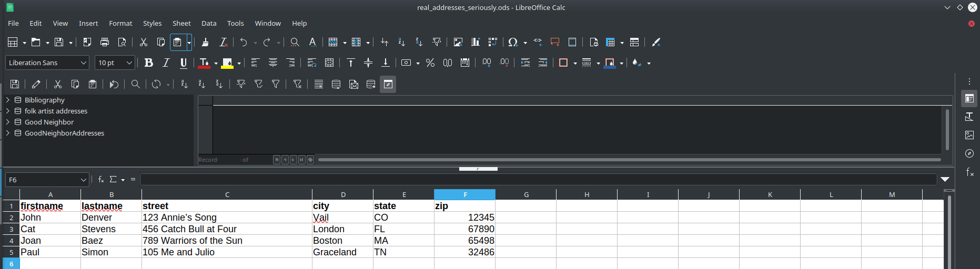Image resolution: width=980 pixels, height=269 pixels.
Task: Click the formula equals sign button
Action: pos(133,179)
